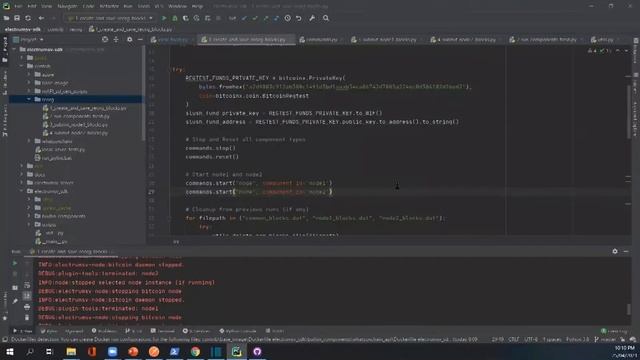Open the Problems tool window tab

click(x=104, y=331)
